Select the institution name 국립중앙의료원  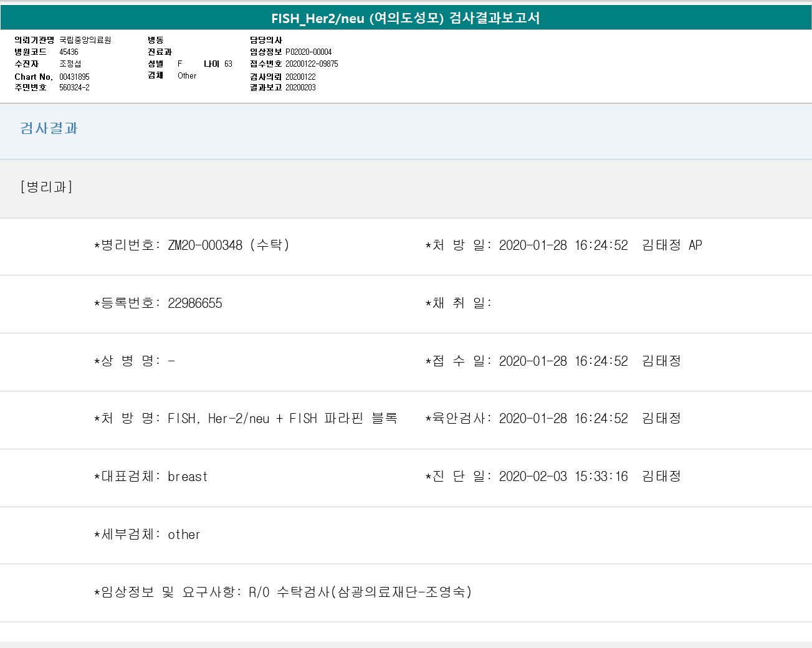(x=85, y=40)
